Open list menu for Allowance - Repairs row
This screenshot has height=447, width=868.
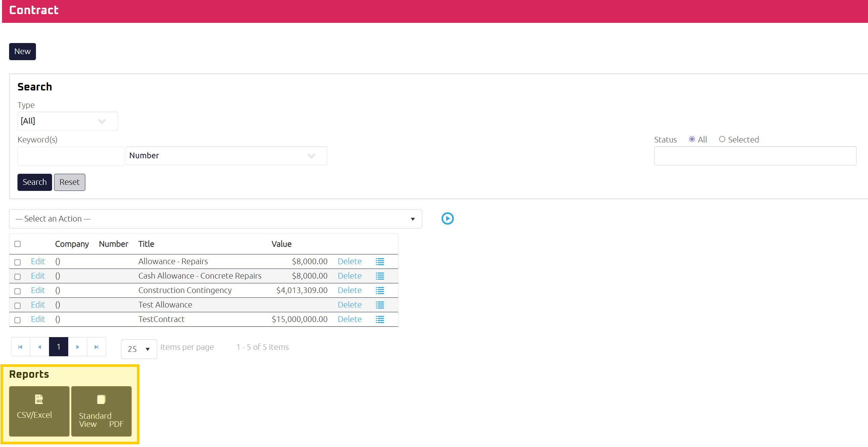[x=380, y=261]
